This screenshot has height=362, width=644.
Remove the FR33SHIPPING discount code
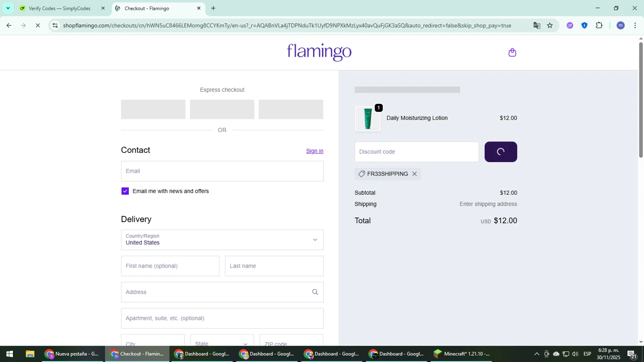pos(414,174)
